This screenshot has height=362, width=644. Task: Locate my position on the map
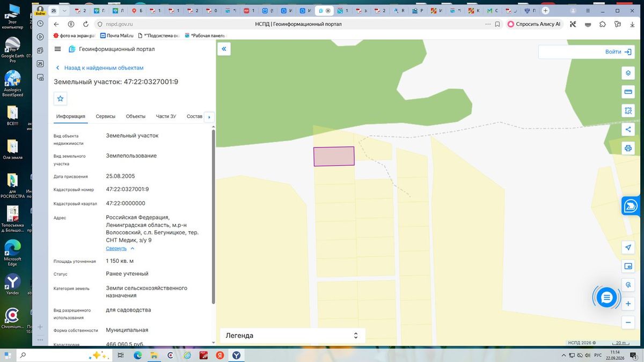point(628,247)
